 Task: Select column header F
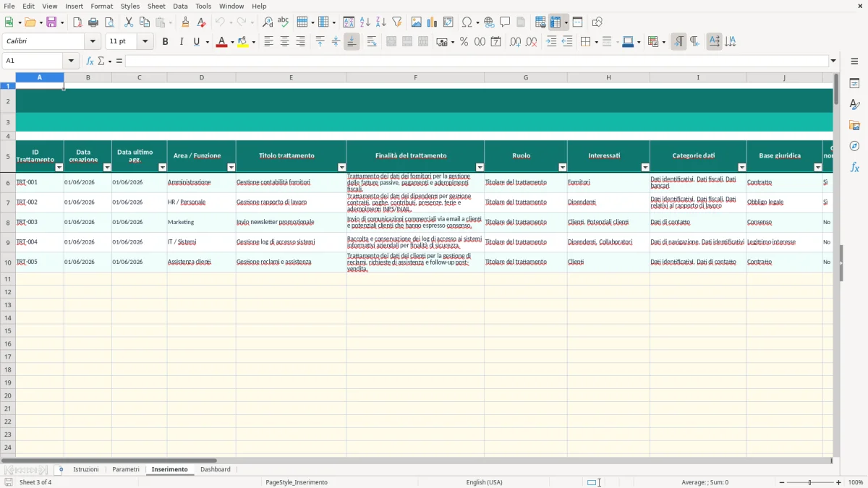point(415,77)
